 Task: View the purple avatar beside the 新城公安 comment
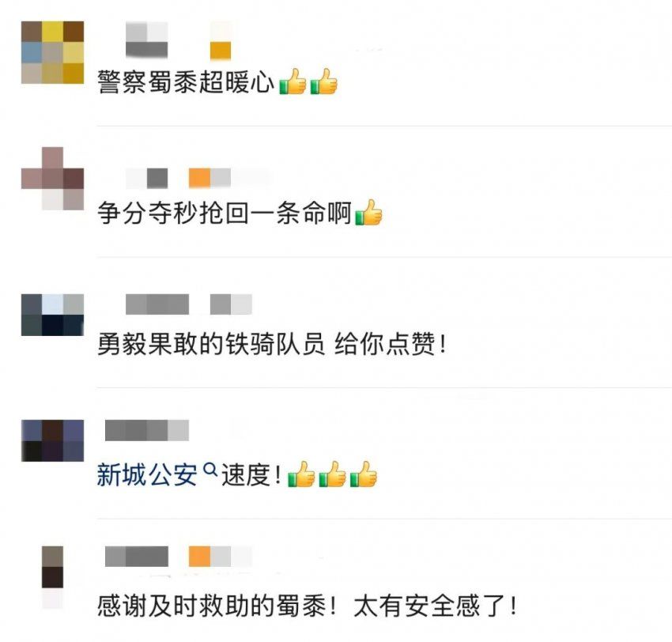(52, 440)
